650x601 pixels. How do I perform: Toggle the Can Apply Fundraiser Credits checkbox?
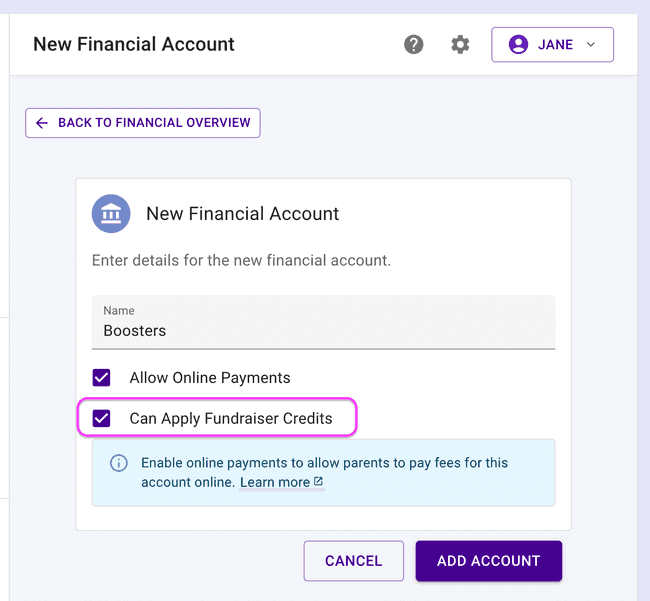(x=101, y=418)
